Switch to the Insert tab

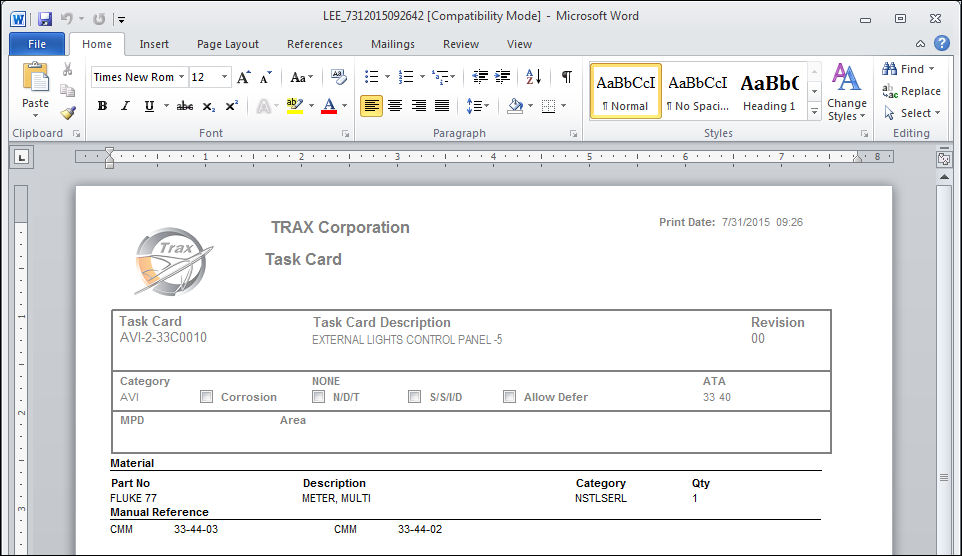[x=154, y=44]
